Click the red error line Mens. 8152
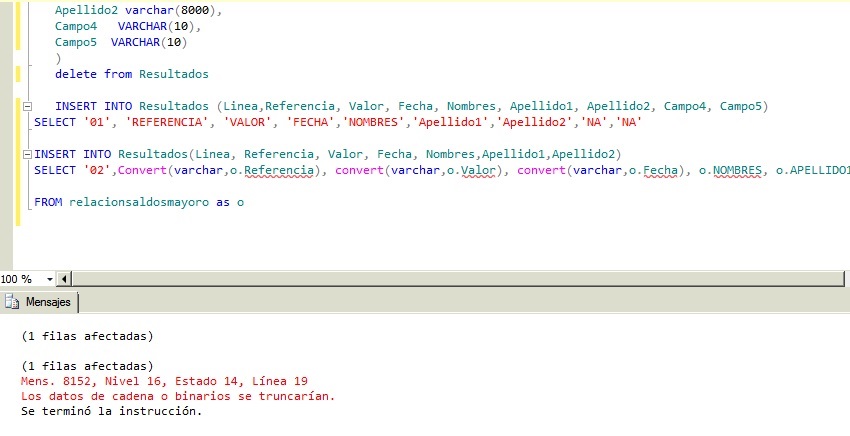 point(164,381)
